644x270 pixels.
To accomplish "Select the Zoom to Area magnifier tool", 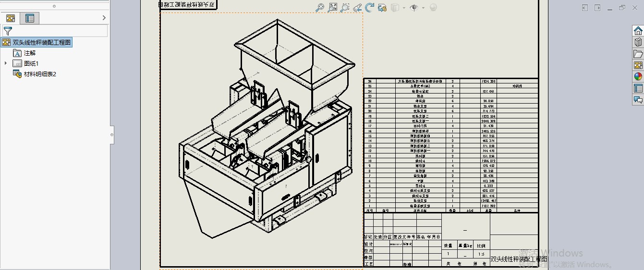I will [x=332, y=8].
